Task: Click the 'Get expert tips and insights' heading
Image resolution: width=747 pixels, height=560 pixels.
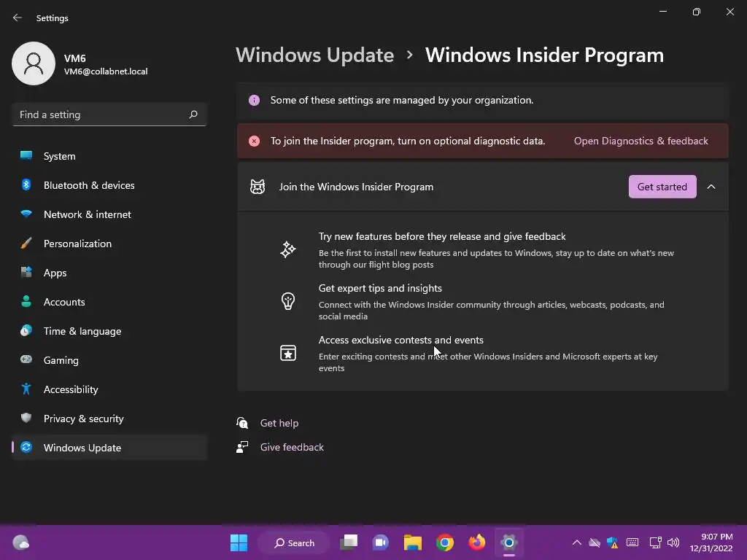Action: coord(380,288)
